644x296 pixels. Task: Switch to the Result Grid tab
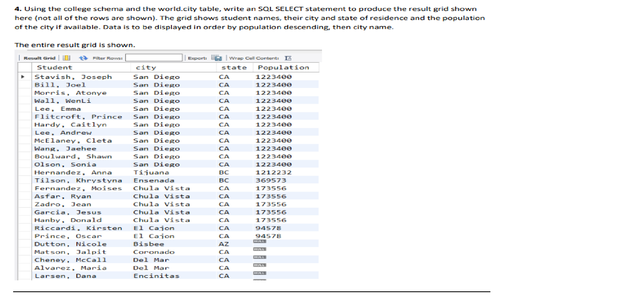[x=39, y=58]
